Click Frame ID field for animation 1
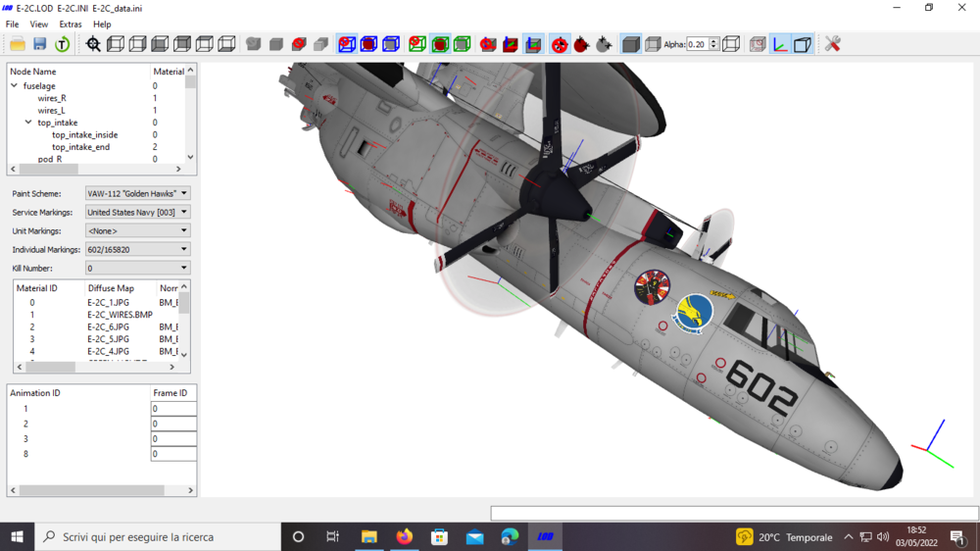This screenshot has width=980, height=551. coord(173,409)
